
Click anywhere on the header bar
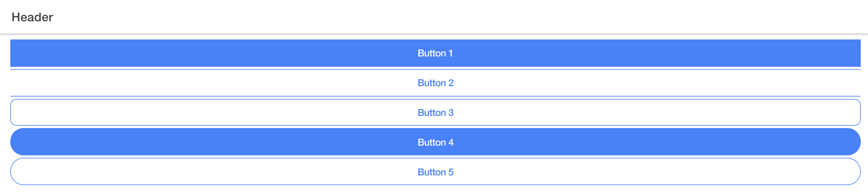point(434,17)
